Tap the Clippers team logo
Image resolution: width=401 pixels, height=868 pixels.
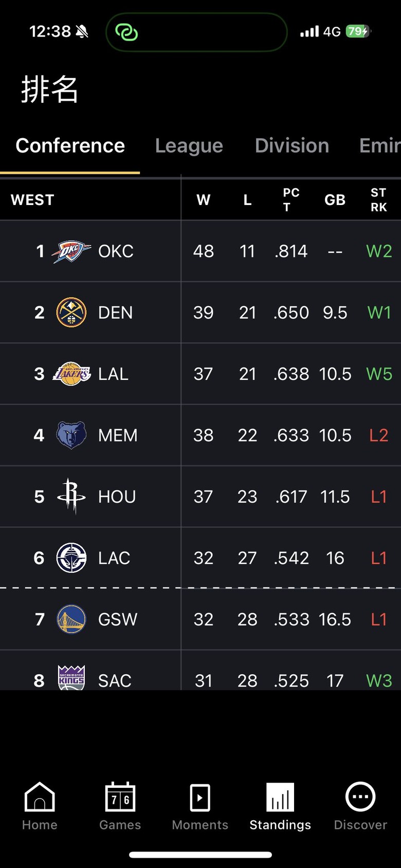71,558
